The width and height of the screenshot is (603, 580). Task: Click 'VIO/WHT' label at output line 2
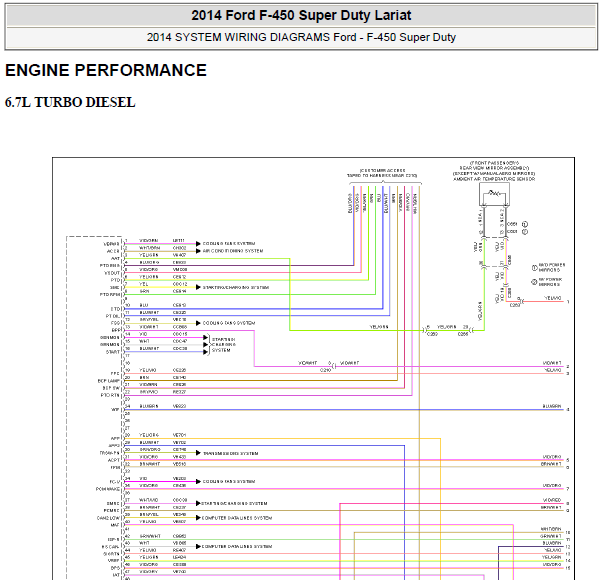[552, 363]
